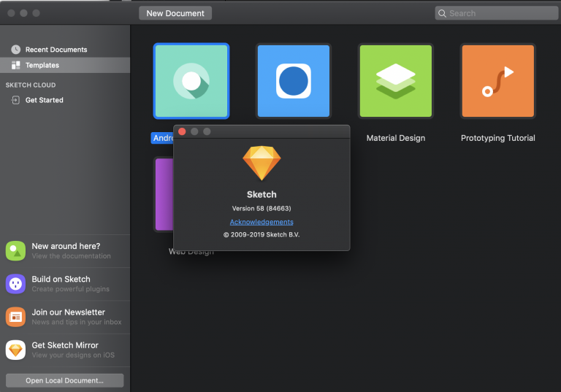561x392 pixels.
Task: Click the New Document button
Action: click(175, 13)
